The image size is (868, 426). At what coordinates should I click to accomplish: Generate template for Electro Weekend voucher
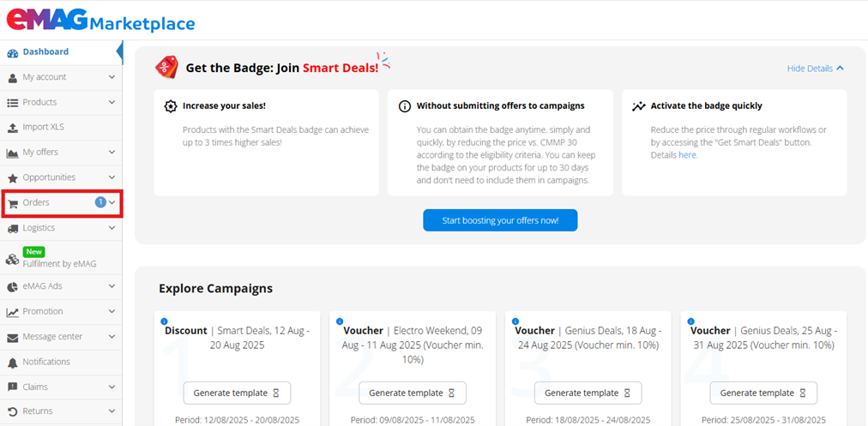413,393
